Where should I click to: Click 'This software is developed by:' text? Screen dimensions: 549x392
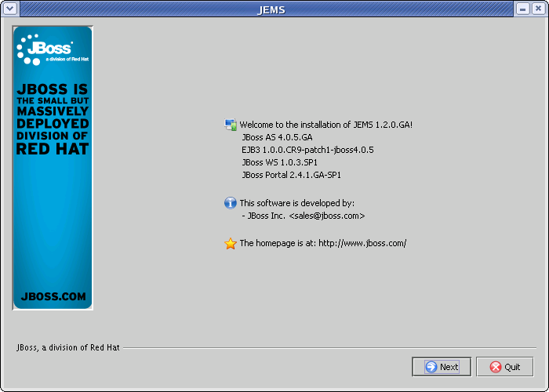pyautogui.click(x=297, y=203)
